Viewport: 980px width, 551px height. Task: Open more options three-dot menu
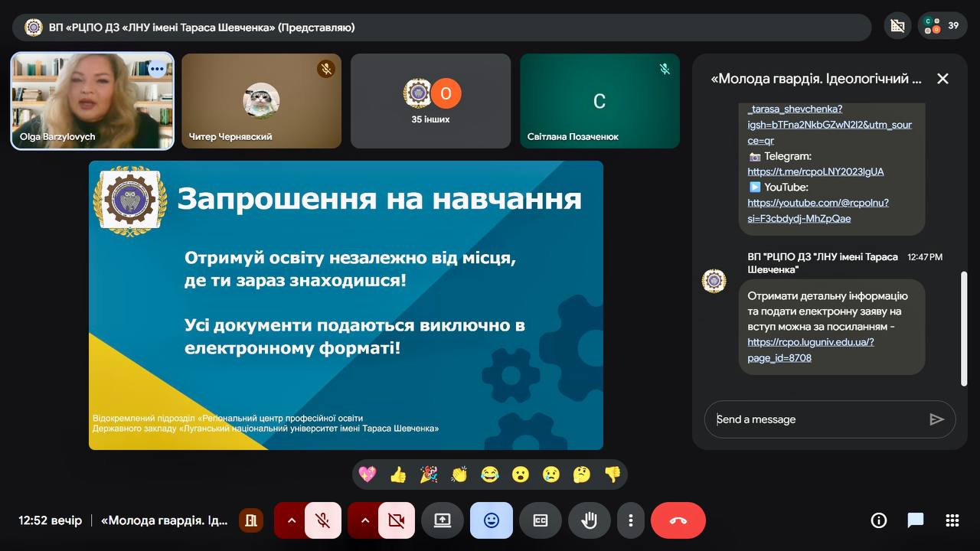(630, 520)
